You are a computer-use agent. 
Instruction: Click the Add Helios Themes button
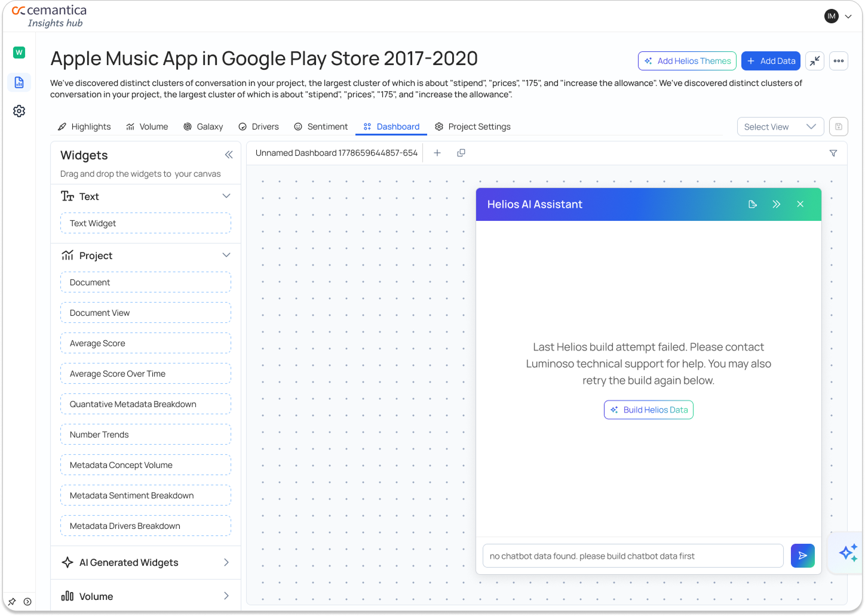[x=687, y=61]
